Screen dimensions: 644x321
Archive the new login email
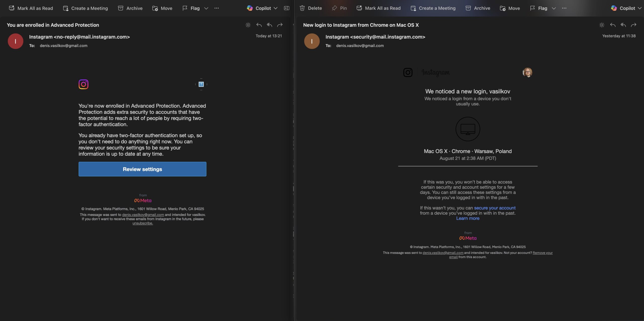tap(478, 8)
